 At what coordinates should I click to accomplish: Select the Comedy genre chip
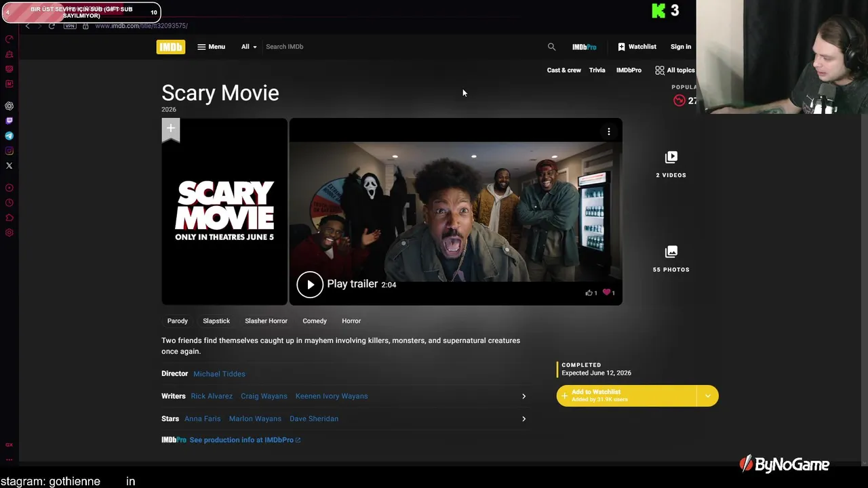315,321
